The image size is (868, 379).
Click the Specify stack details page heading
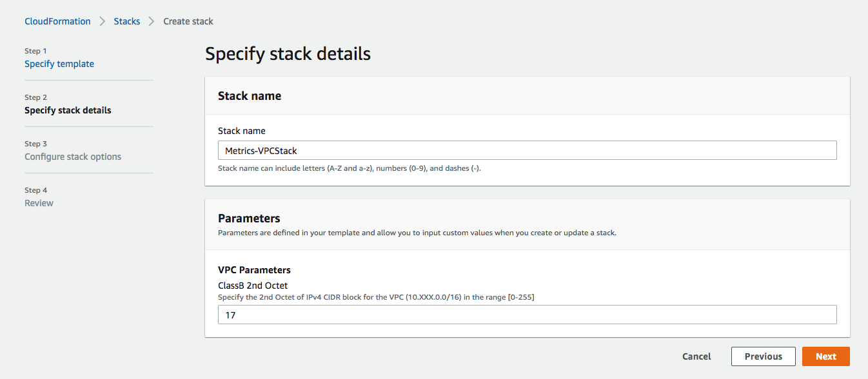(x=288, y=53)
